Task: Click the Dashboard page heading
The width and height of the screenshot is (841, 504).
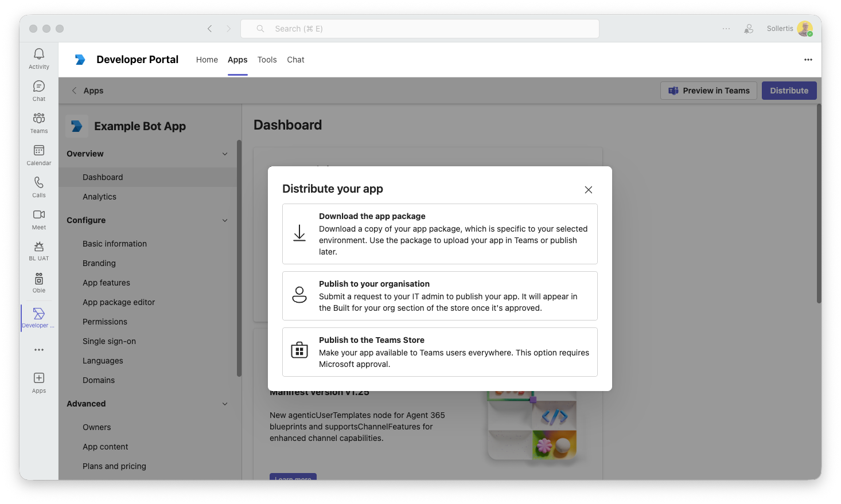Action: (x=288, y=125)
